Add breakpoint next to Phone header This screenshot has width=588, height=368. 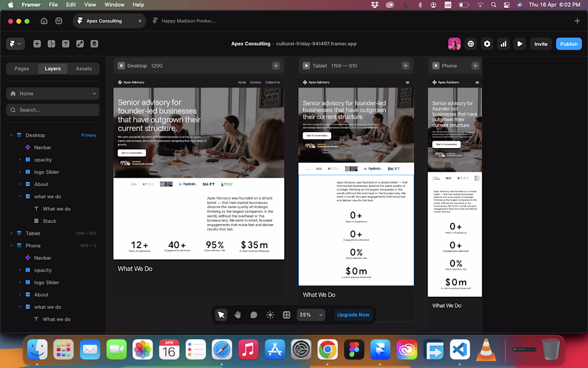[x=475, y=66]
